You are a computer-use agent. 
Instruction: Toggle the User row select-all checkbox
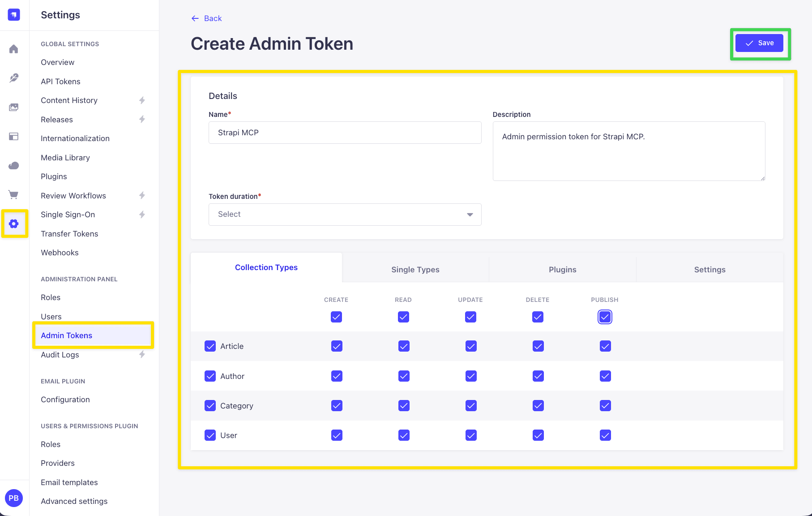(210, 435)
